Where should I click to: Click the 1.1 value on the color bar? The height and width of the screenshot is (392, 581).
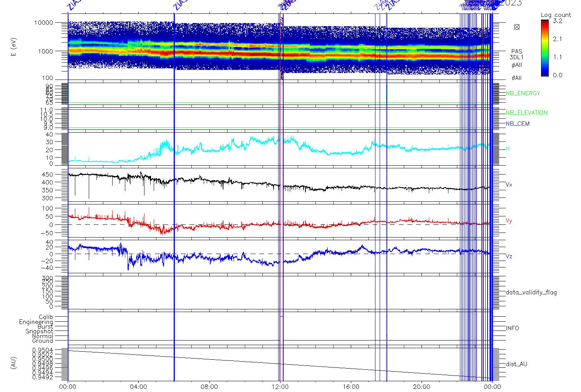point(557,57)
